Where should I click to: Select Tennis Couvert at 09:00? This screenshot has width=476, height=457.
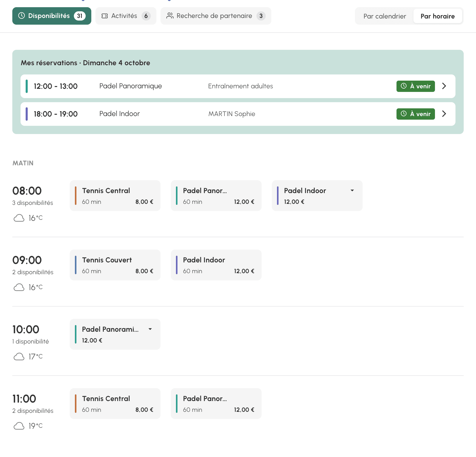pos(115,265)
